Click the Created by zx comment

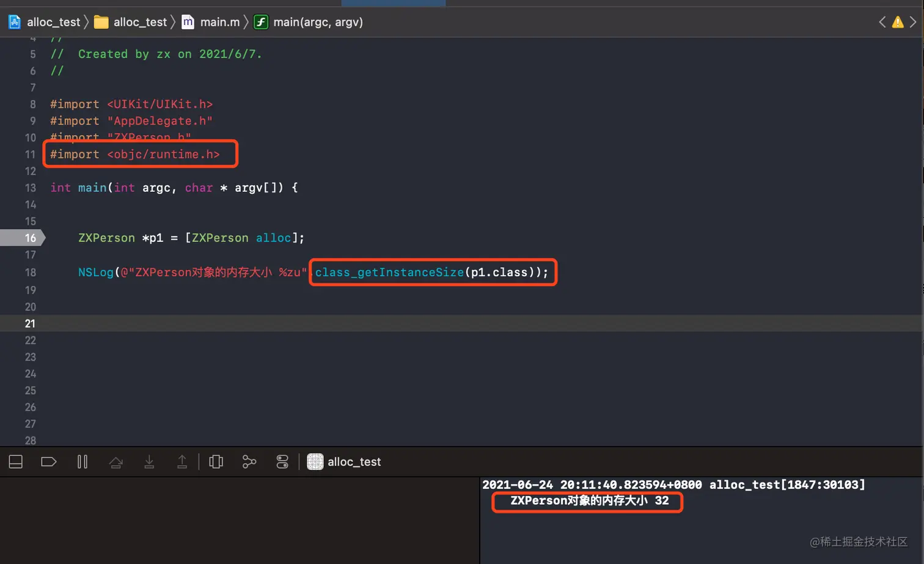156,54
